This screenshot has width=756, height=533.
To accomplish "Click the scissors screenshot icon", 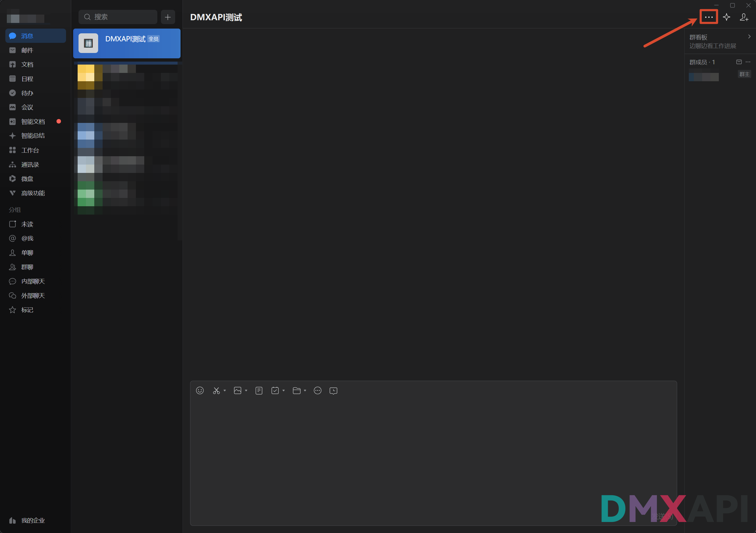I will click(216, 391).
